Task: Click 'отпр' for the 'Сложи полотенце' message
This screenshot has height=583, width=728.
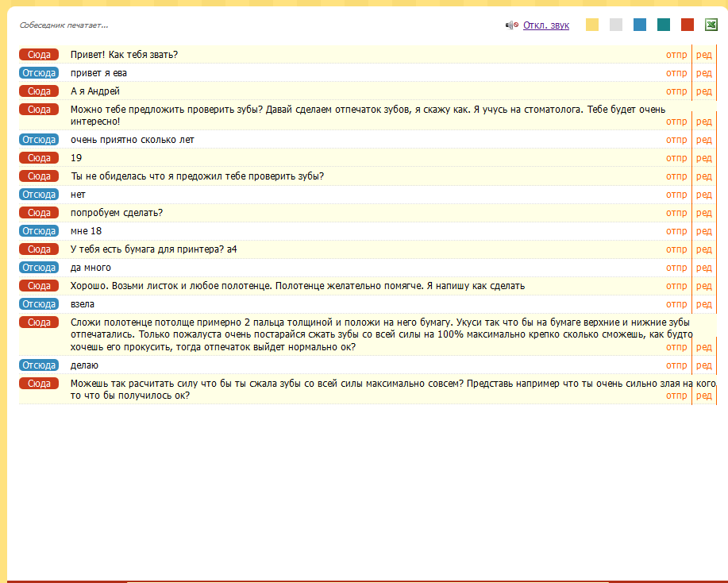Action: [x=676, y=347]
